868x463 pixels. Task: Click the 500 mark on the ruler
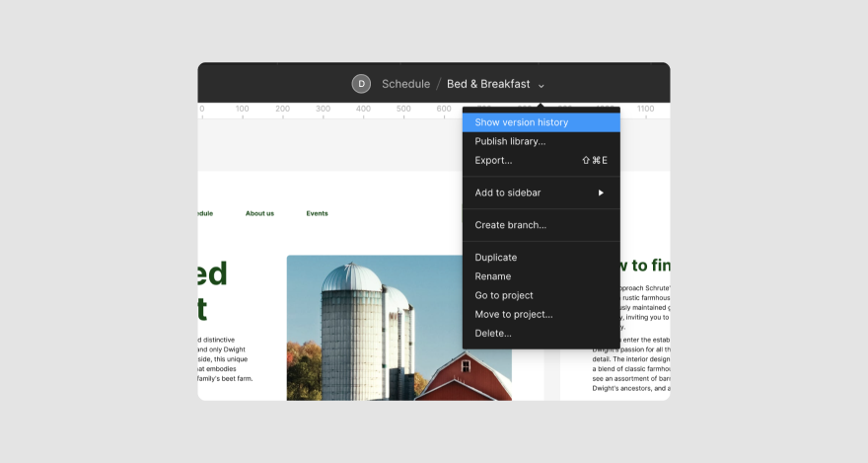(403, 110)
